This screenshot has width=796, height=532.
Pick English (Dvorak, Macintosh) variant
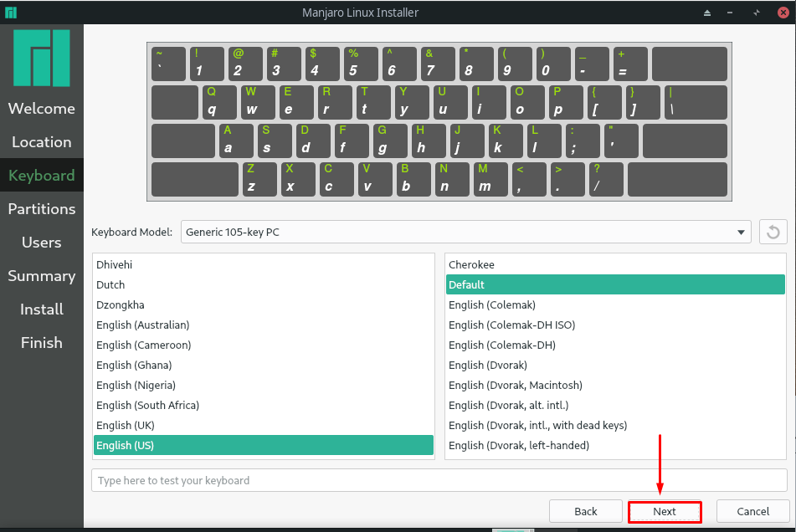tap(615, 385)
